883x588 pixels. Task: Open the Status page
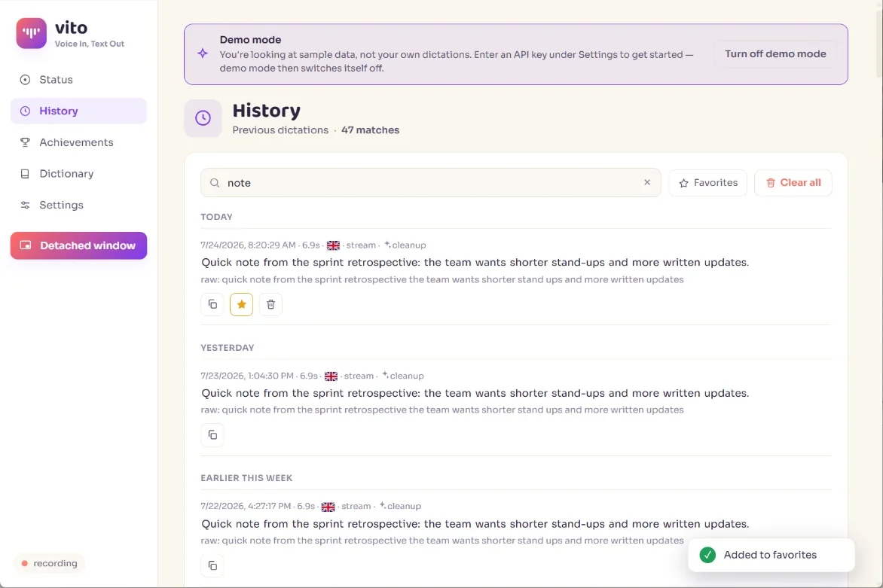pyautogui.click(x=79, y=79)
